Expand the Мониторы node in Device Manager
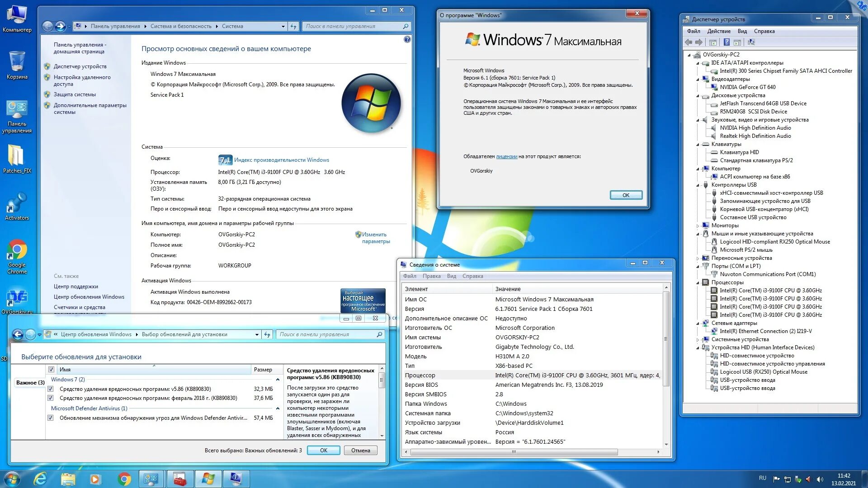This screenshot has width=868, height=488. (698, 226)
